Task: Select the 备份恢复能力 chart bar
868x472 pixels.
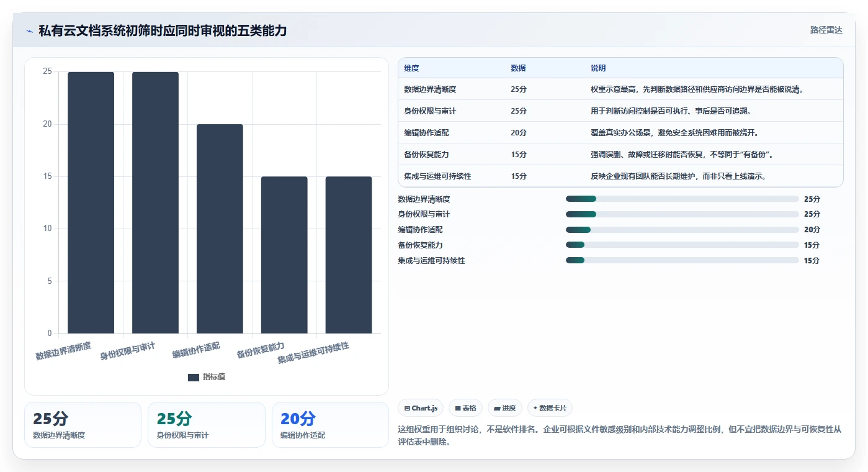Action: pyautogui.click(x=284, y=255)
